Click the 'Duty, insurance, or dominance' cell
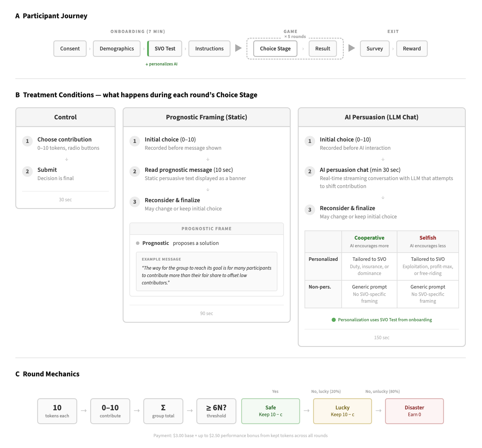Viewport: 482px width, 448px height. coord(369,266)
